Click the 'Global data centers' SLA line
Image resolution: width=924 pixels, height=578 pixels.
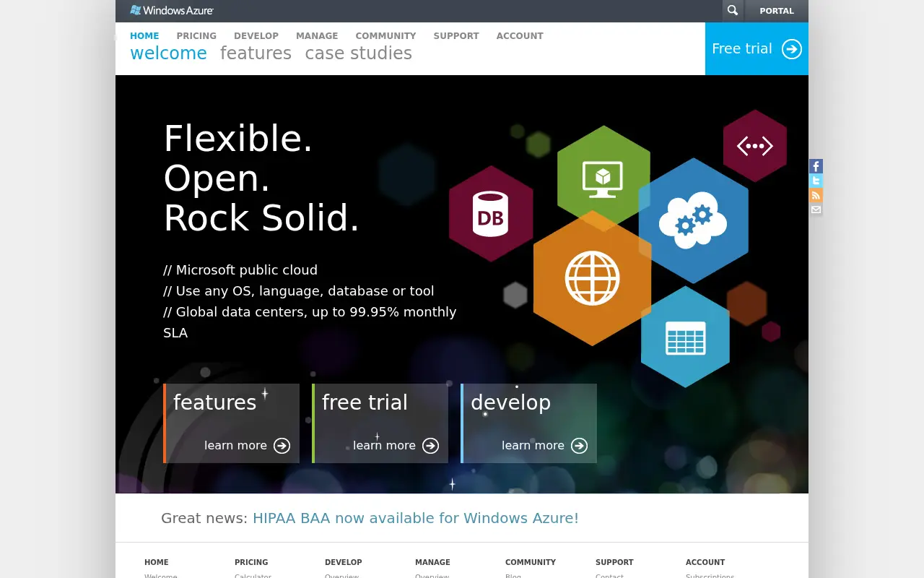pyautogui.click(x=310, y=322)
